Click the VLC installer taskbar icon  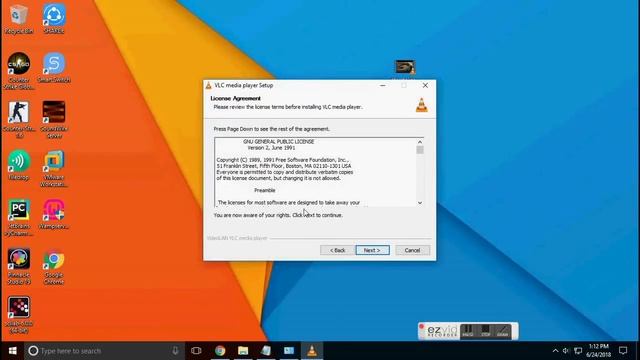click(x=312, y=351)
